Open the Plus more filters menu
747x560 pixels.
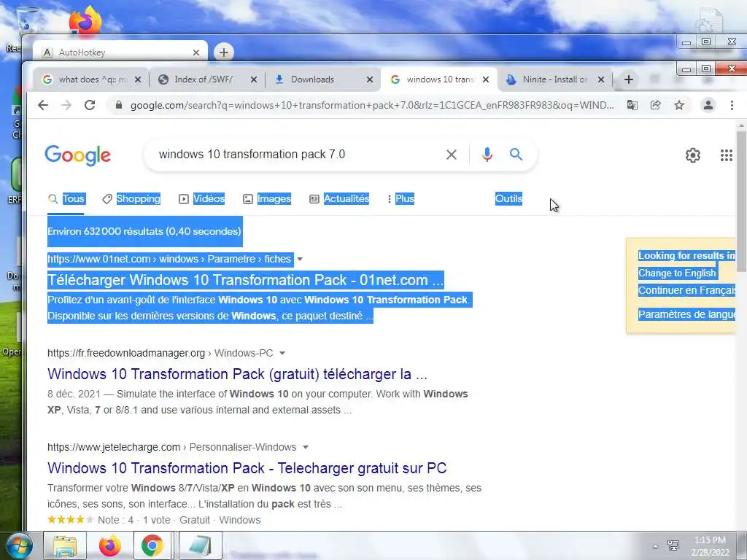click(x=400, y=198)
